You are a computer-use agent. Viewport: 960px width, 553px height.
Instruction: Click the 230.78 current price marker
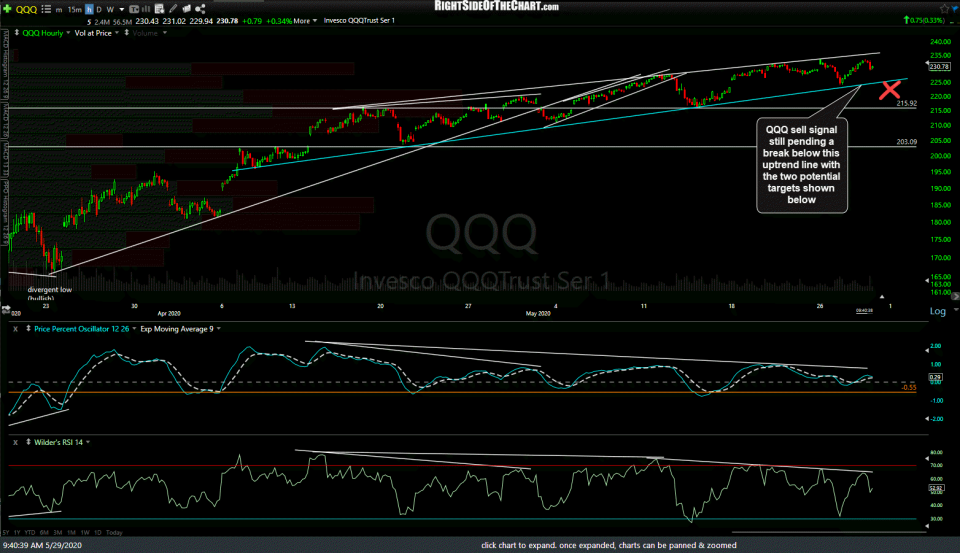(939, 66)
